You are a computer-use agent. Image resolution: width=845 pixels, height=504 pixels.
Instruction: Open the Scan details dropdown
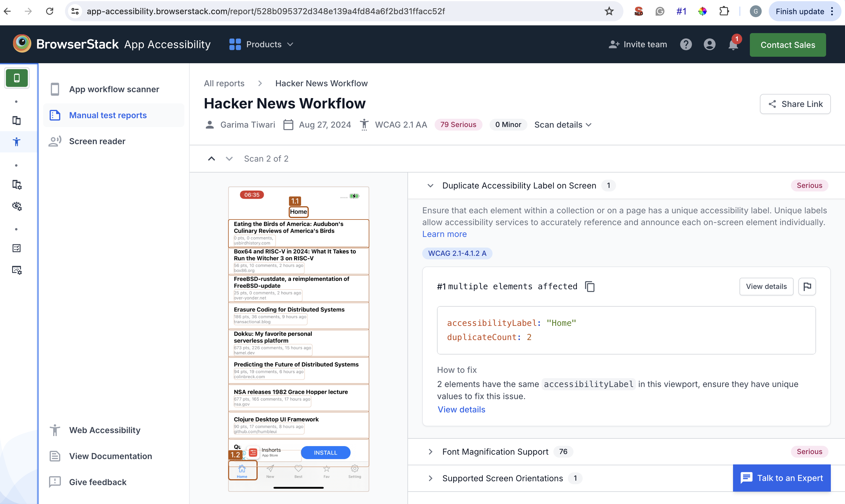click(563, 125)
